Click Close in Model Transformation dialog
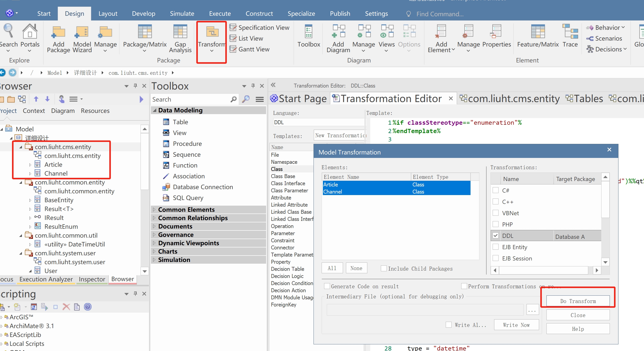The height and width of the screenshot is (351, 644). [x=578, y=315]
